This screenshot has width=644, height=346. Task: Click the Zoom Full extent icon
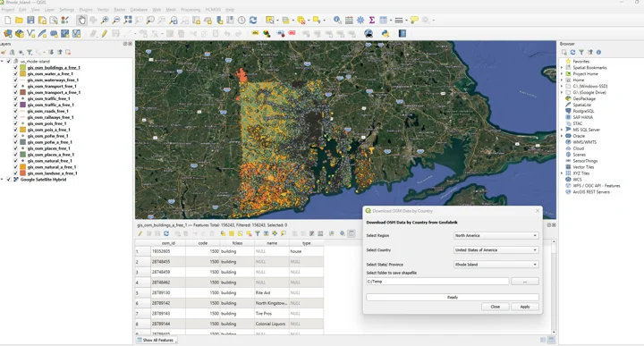tap(128, 20)
